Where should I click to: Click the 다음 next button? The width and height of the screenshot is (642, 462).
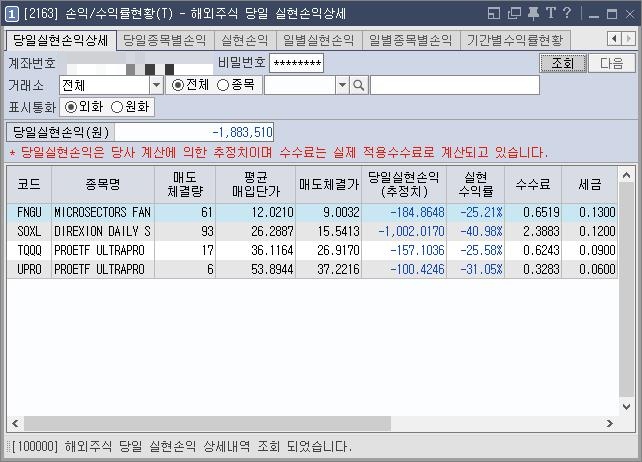click(x=612, y=63)
